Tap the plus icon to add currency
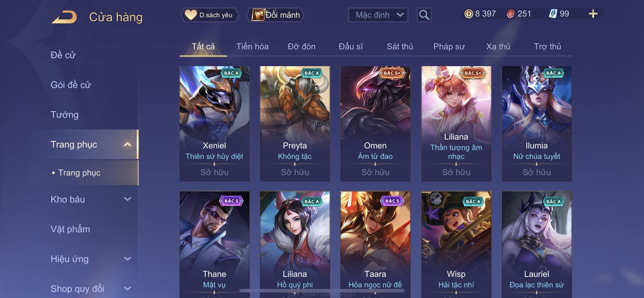Viewport: 644px width, 298px height. pyautogui.click(x=593, y=14)
